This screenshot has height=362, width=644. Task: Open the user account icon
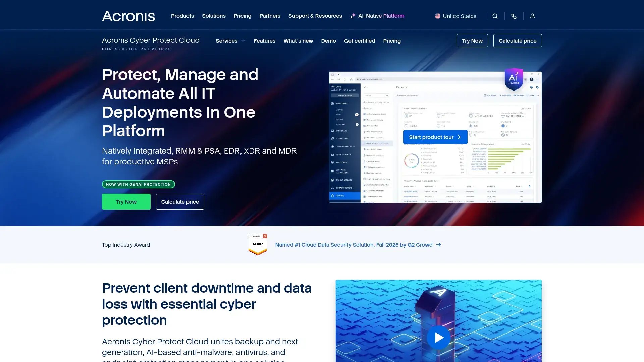pos(533,16)
